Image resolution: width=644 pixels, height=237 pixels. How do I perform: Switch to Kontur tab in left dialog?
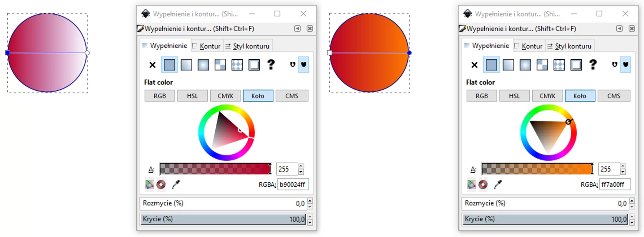pos(206,46)
